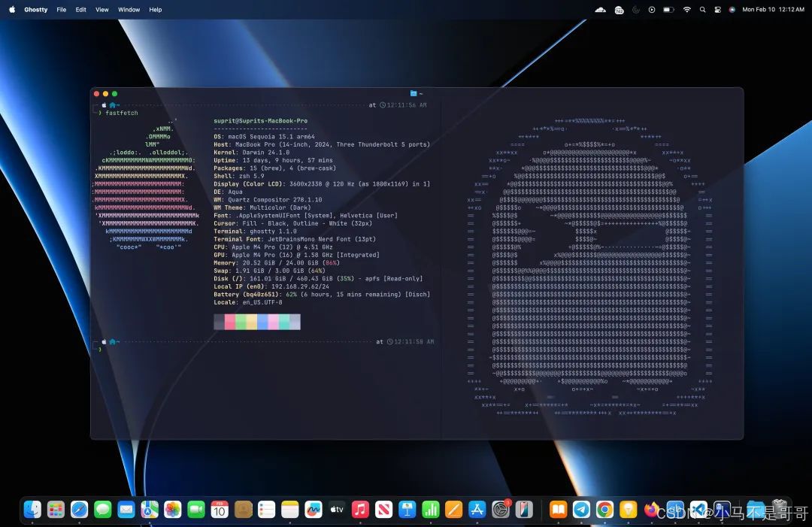Open the Mail app in the dock

tap(126, 510)
